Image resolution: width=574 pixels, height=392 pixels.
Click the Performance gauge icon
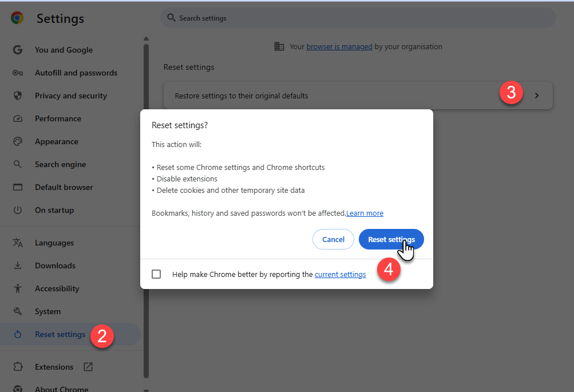click(x=18, y=118)
